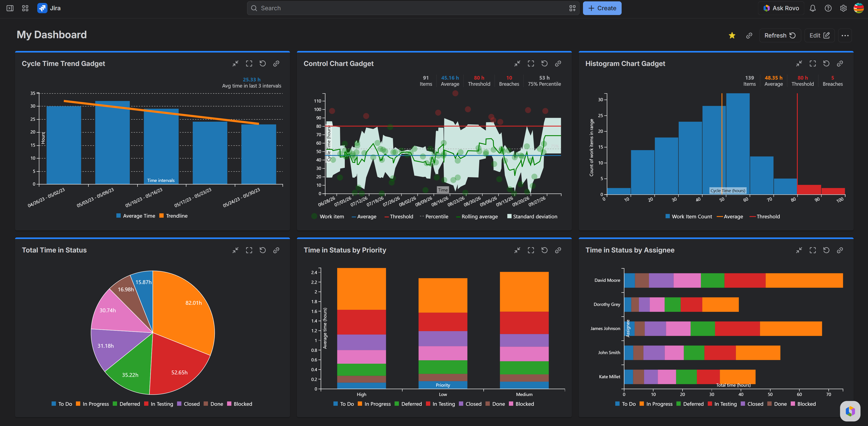Screen dimensions: 868x426
Task: Toggle Rolling average legend in Control Chart
Action: coord(477,216)
